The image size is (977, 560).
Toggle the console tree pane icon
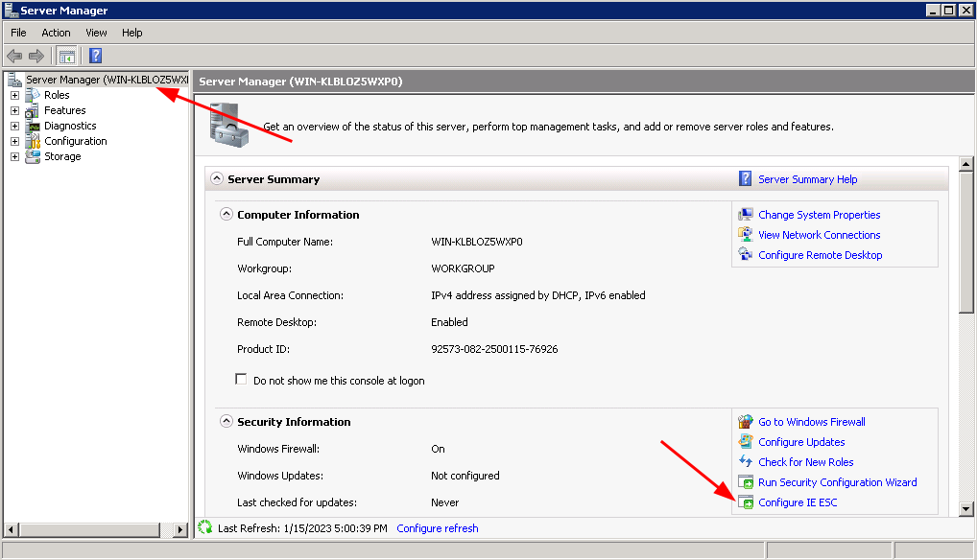pyautogui.click(x=65, y=55)
